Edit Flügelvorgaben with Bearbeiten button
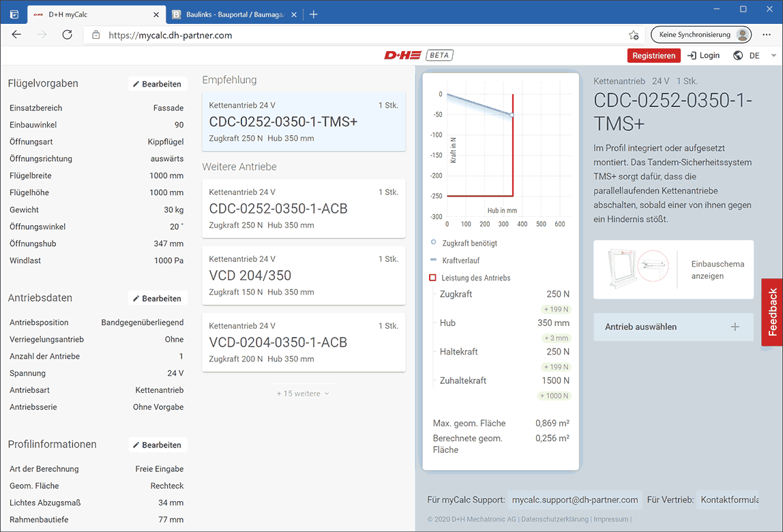Screen dimensions: 783x532 click(158, 84)
